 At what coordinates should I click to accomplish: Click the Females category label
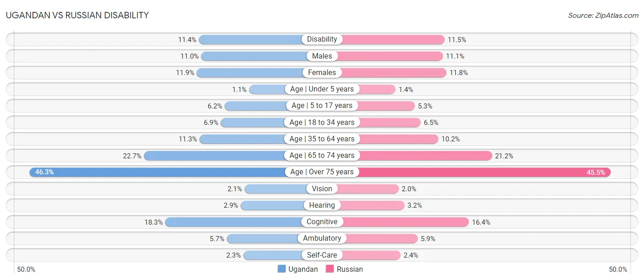(x=322, y=72)
